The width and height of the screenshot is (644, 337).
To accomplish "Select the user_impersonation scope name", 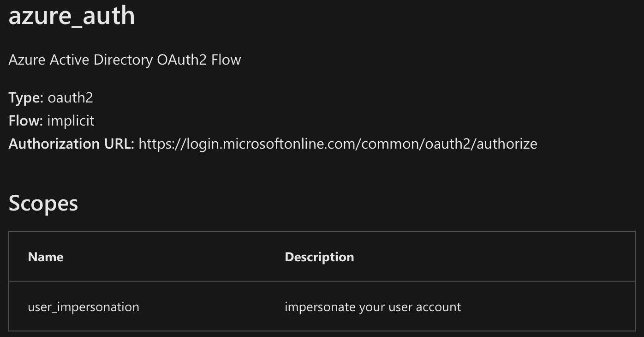I will click(x=83, y=307).
